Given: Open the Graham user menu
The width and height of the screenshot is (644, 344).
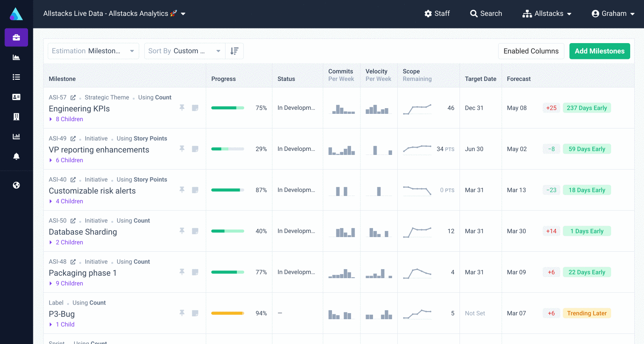Looking at the screenshot, I should pos(613,14).
